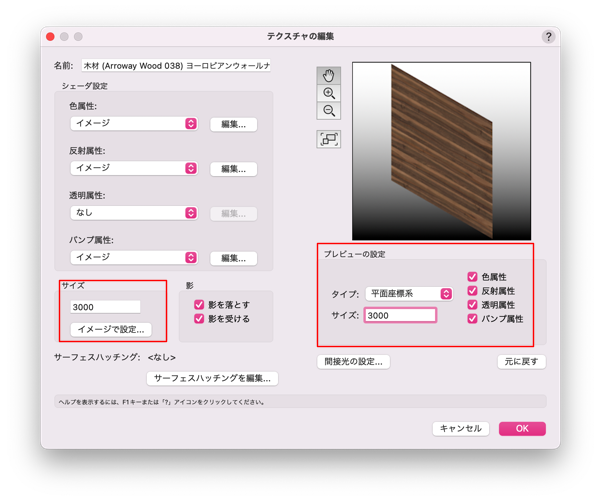Click the wood texture preview image
The width and height of the screenshot is (600, 502).
tap(442, 151)
